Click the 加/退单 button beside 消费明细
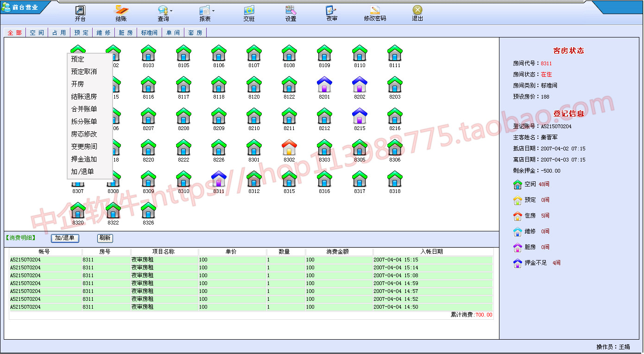This screenshot has height=354, width=644. tap(65, 238)
